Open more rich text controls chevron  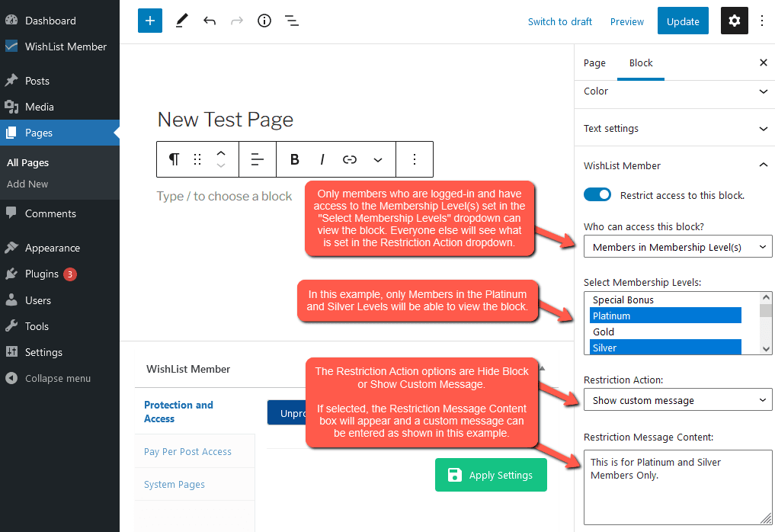coord(378,159)
